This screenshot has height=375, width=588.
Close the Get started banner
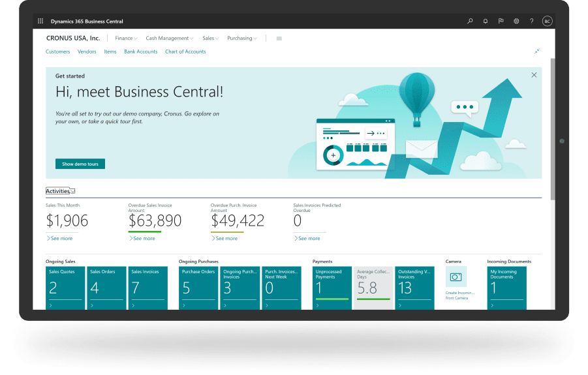click(x=534, y=75)
